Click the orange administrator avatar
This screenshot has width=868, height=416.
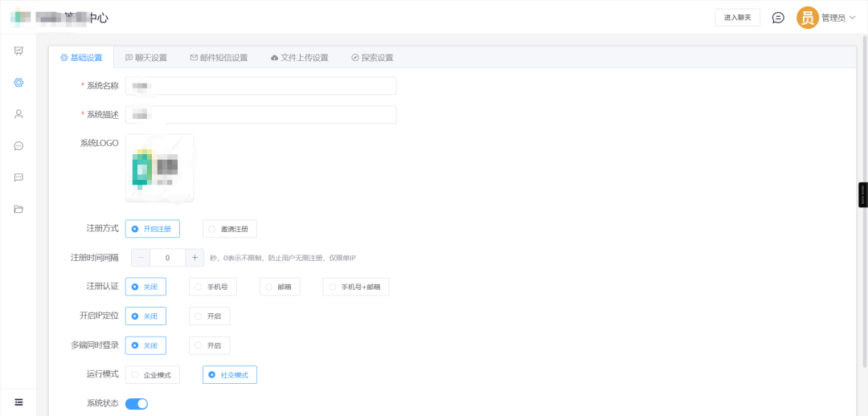pos(808,18)
